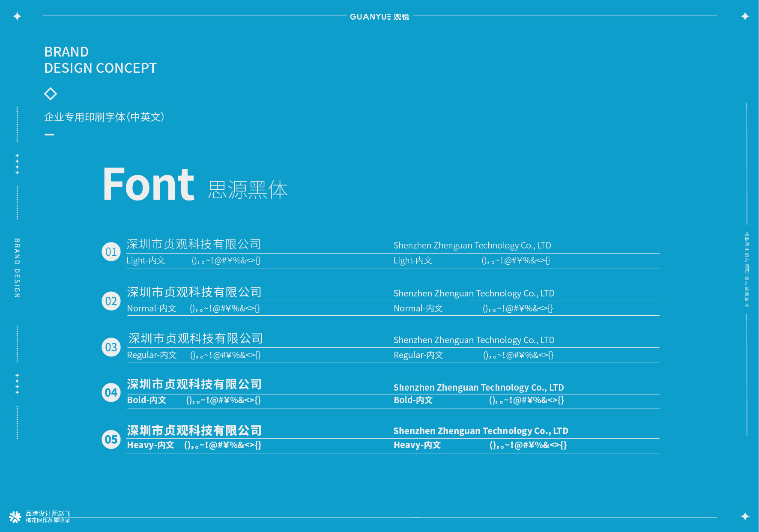The width and height of the screenshot is (759, 532).
Task: Click the GUANYUE 观悦 logo in header
Action: (x=379, y=17)
